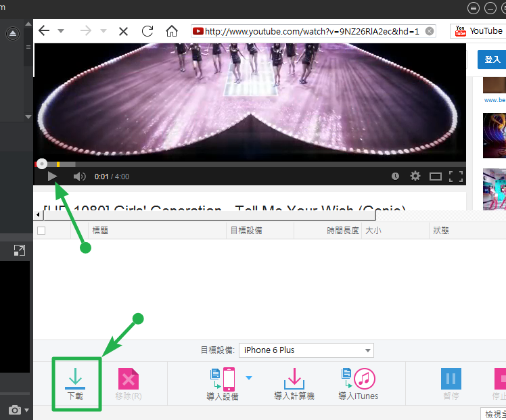
Task: Click the 標題 column header
Action: (x=100, y=231)
